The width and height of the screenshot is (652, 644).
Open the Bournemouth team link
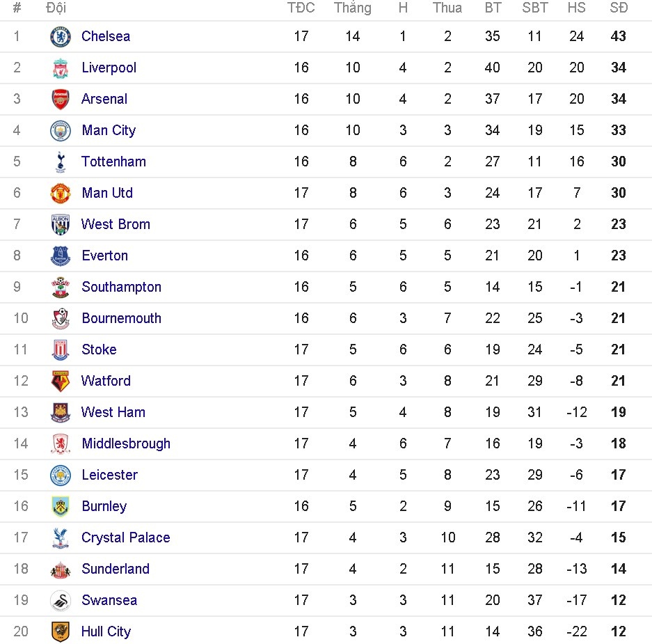pos(121,318)
